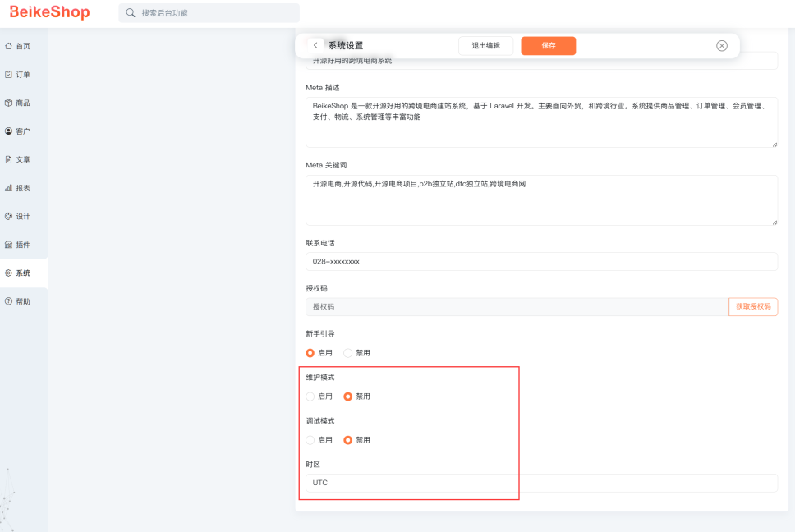795x532 pixels.
Task: Disable the beginner guide (新手引导) radio
Action: (348, 353)
